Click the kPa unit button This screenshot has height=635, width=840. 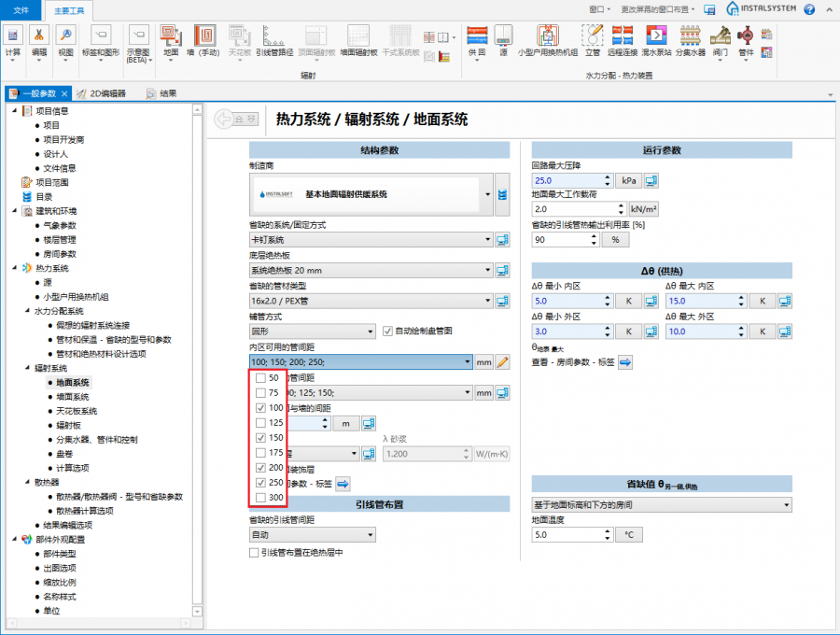click(628, 180)
